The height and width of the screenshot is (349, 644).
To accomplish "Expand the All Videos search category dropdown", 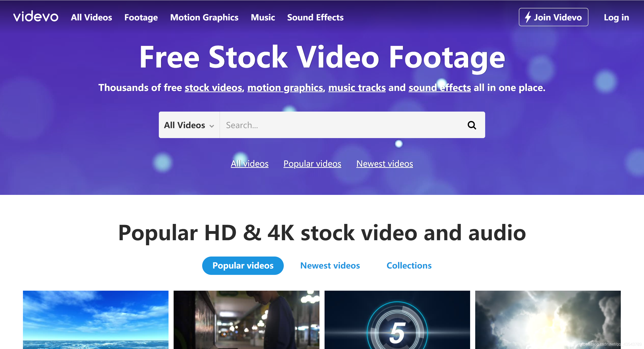I will 189,125.
